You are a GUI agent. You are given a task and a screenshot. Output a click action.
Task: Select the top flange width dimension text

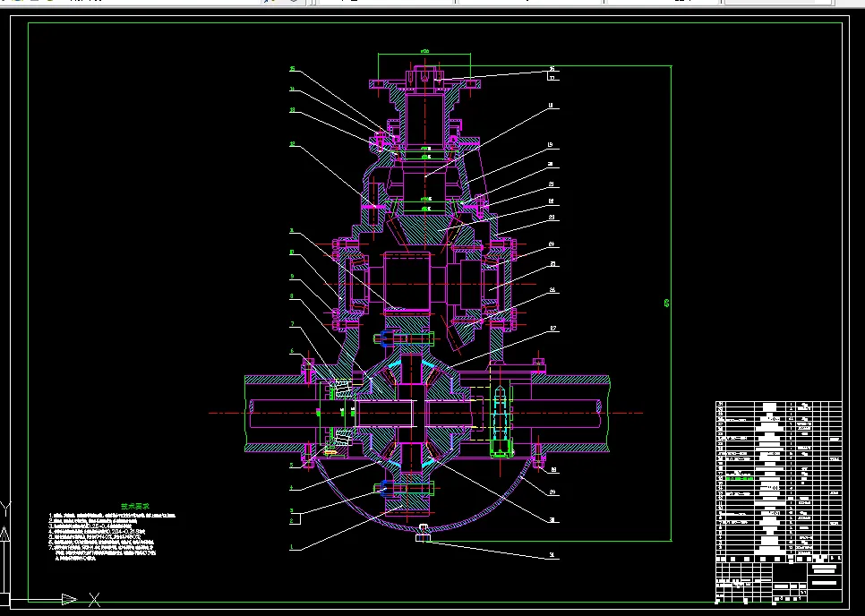[424, 51]
